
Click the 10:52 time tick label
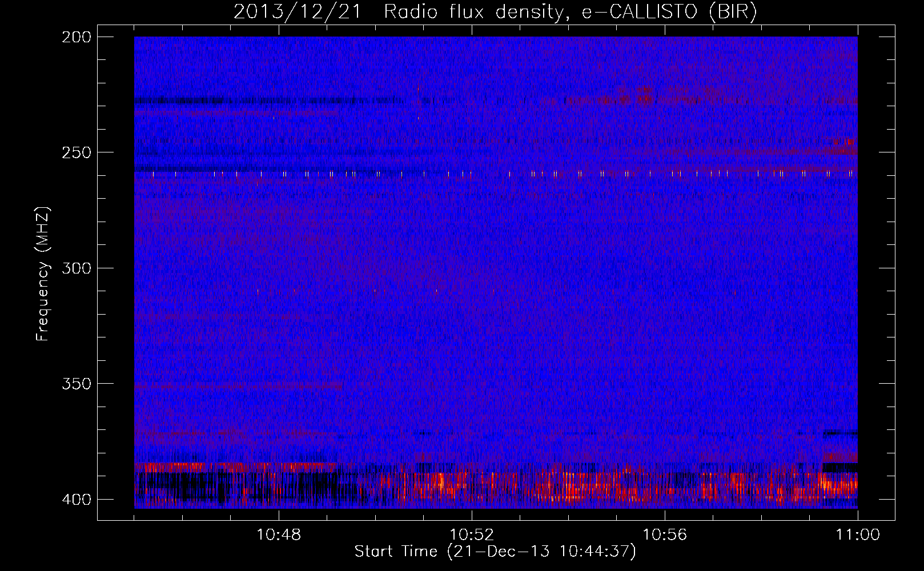[472, 535]
